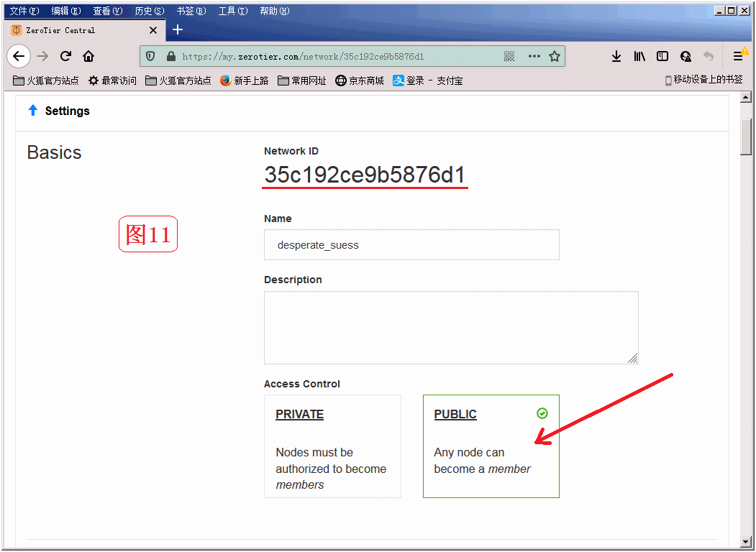
Task: Open the 查看 menu
Action: coord(107,11)
